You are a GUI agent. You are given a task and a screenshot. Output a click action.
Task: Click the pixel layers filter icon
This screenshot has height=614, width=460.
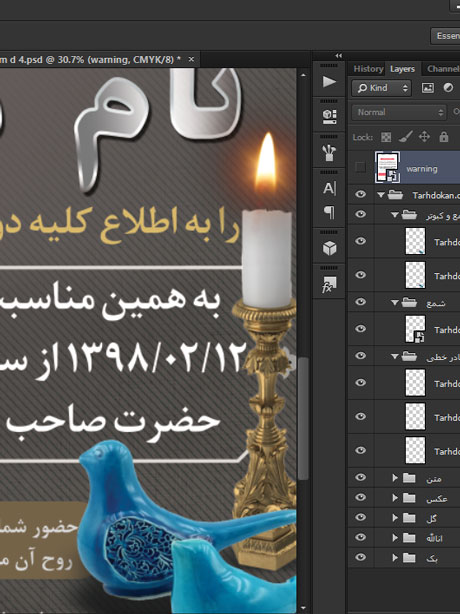pyautogui.click(x=428, y=88)
